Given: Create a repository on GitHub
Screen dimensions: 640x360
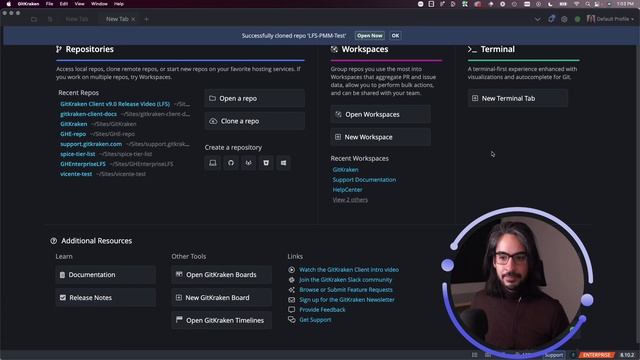Looking at the screenshot, I should point(231,163).
